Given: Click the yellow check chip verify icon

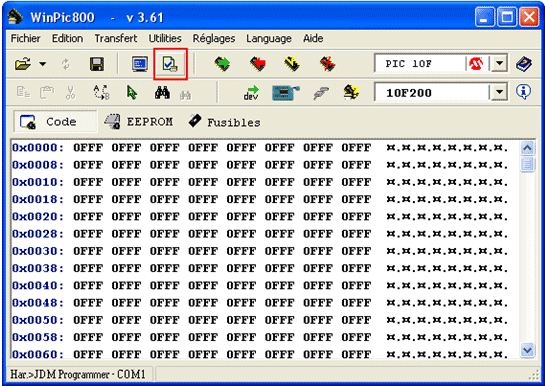Looking at the screenshot, I should 292,64.
